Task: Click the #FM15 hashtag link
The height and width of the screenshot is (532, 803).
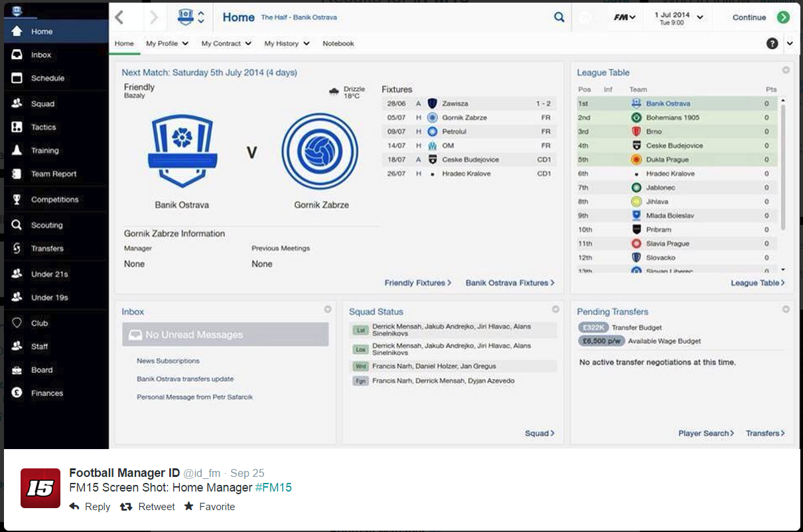Action: coord(273,488)
